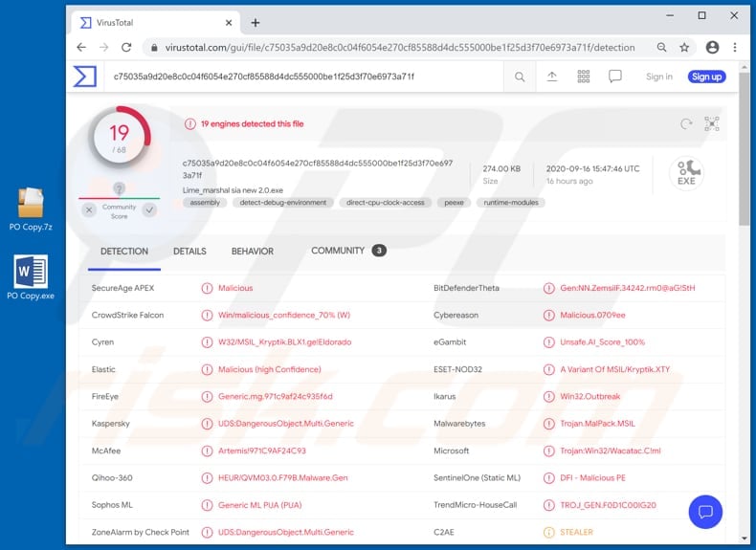This screenshot has height=550, width=756.
Task: Go back with browser back arrow
Action: [x=81, y=47]
